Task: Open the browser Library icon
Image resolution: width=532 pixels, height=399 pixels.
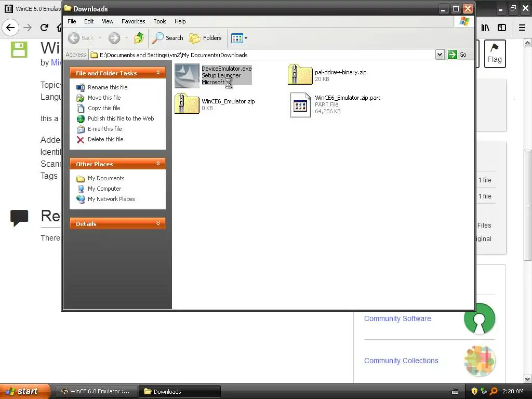Action: 485,28
